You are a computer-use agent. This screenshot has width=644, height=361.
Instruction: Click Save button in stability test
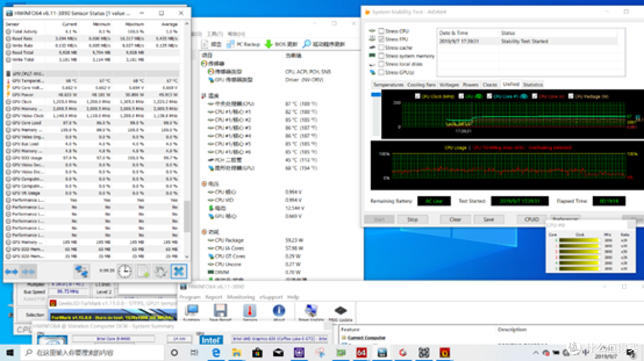[x=488, y=219]
